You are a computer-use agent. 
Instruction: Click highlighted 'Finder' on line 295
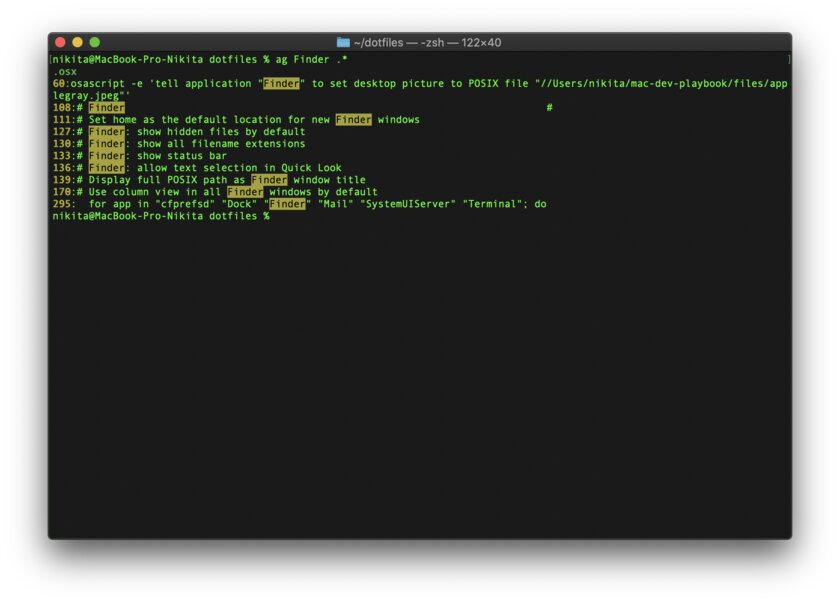click(x=287, y=204)
